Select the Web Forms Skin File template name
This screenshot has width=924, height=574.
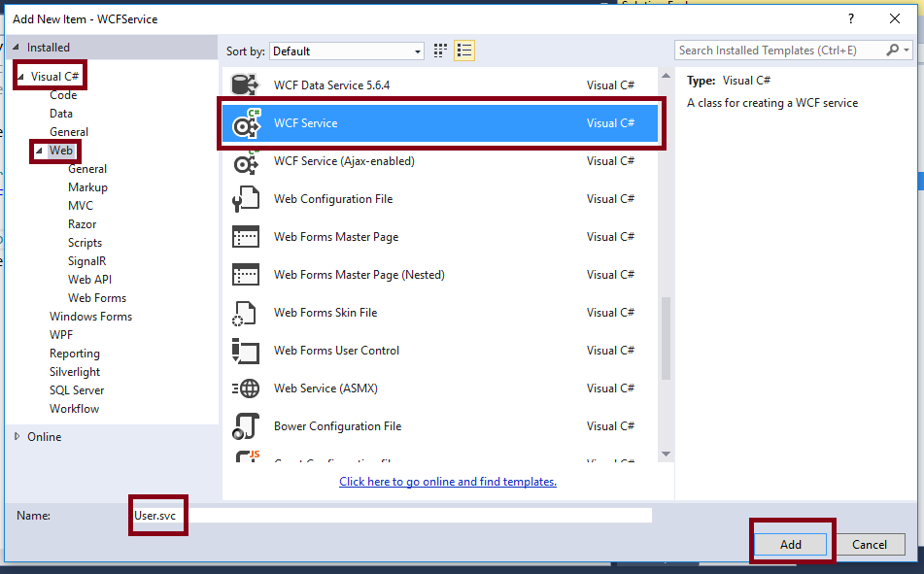point(325,313)
